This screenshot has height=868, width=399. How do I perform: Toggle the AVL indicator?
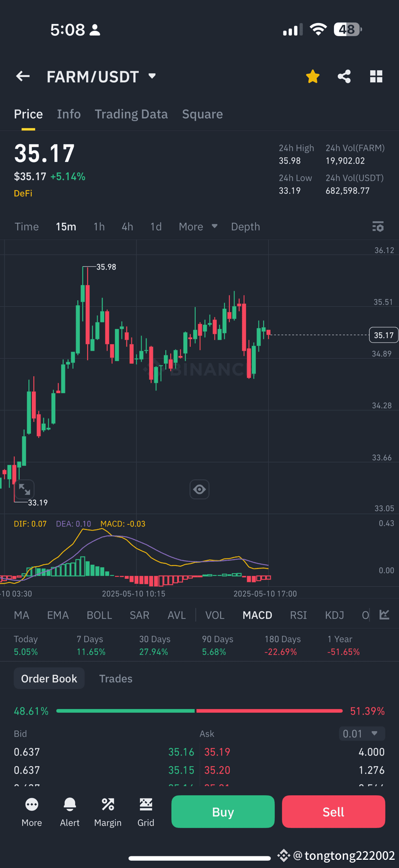[x=176, y=615]
